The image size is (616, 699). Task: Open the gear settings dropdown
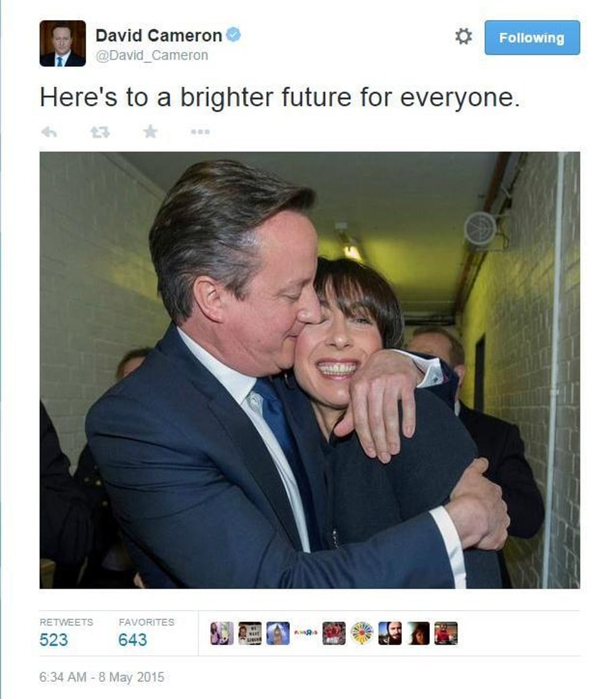(463, 36)
